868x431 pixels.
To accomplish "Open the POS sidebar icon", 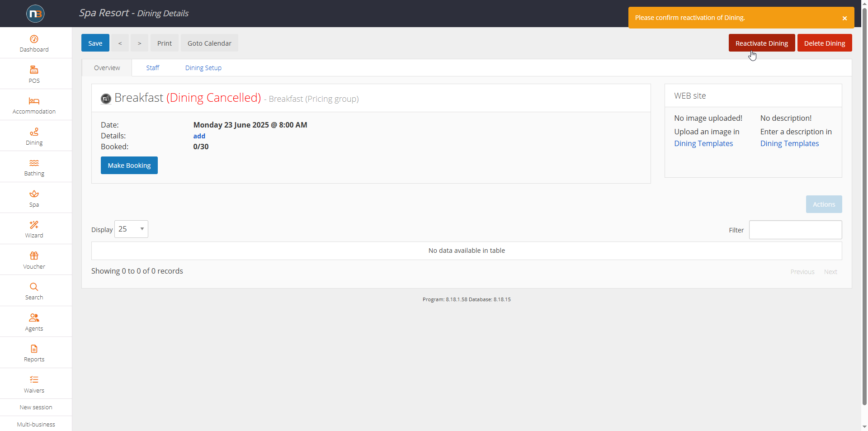I will 34,74.
